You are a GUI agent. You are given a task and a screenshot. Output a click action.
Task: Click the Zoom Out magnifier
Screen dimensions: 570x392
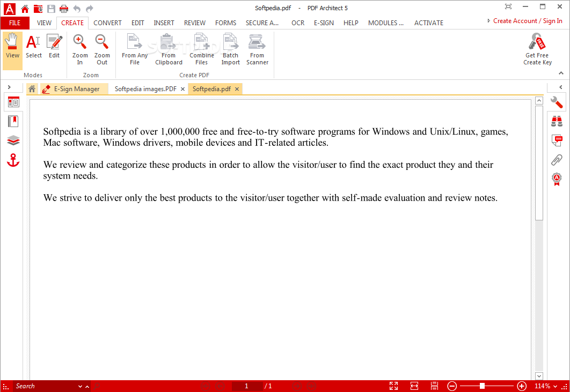click(x=102, y=50)
